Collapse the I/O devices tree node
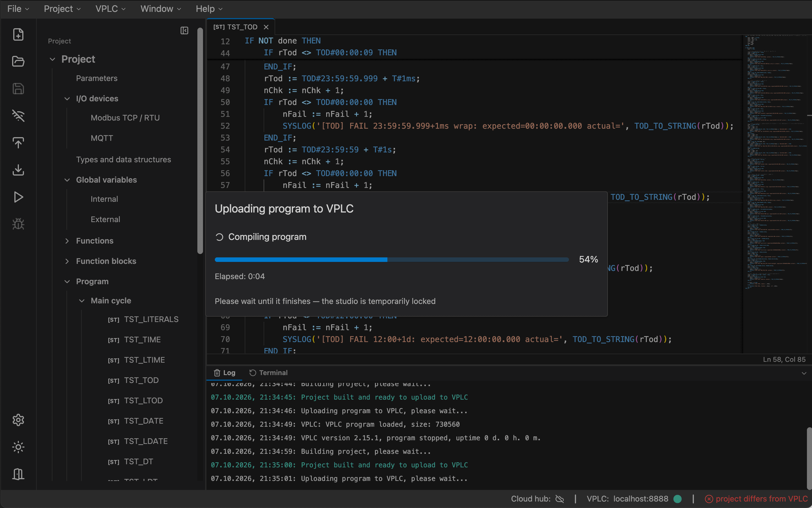 [x=67, y=98]
